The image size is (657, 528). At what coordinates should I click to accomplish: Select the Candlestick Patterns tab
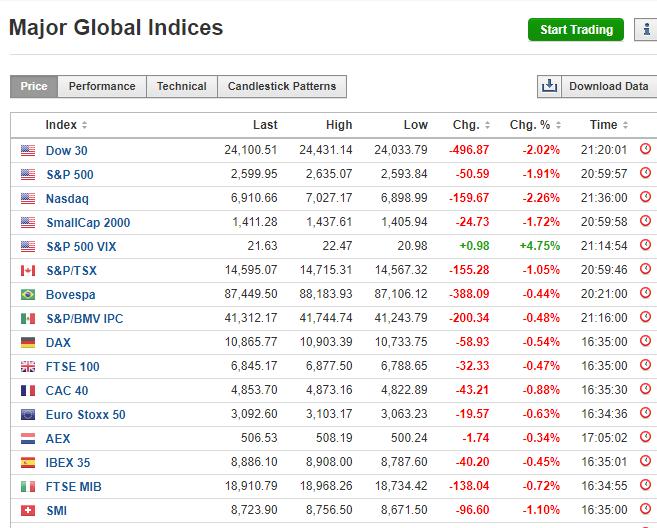click(x=283, y=87)
